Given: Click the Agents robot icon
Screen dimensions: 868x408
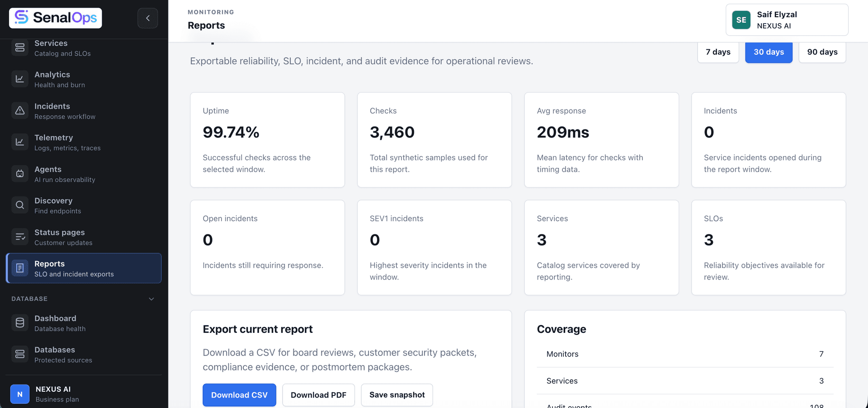Looking at the screenshot, I should tap(20, 174).
